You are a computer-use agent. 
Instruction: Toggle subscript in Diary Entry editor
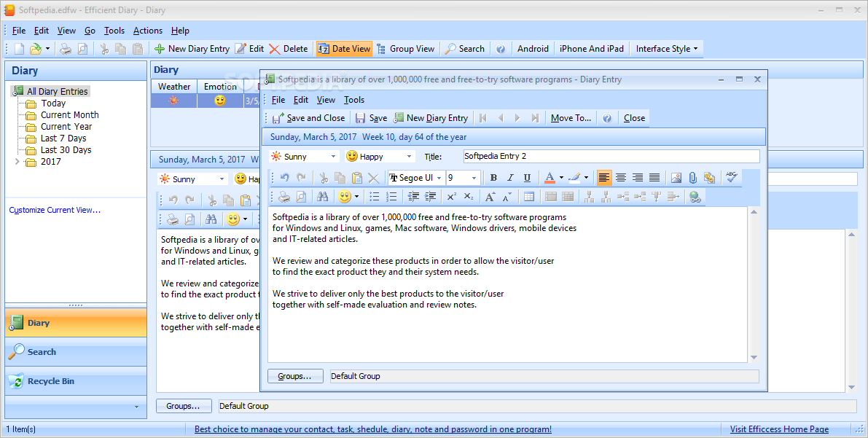click(469, 197)
